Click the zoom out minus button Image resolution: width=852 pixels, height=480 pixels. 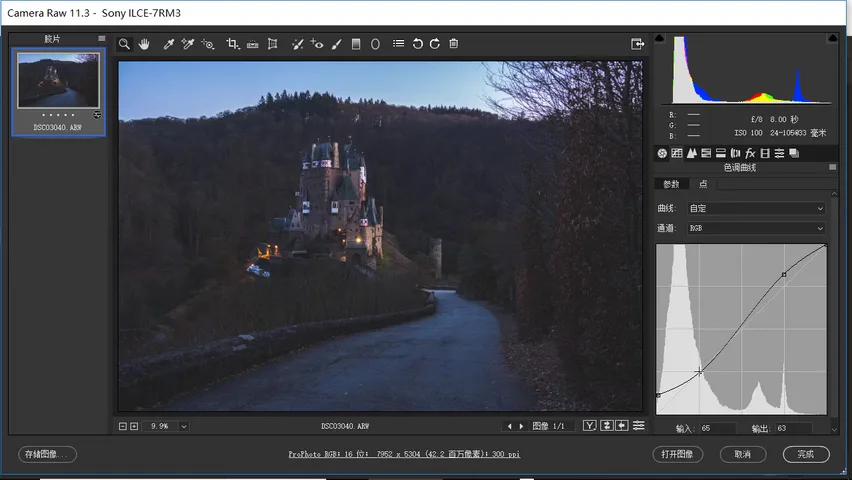(x=123, y=426)
